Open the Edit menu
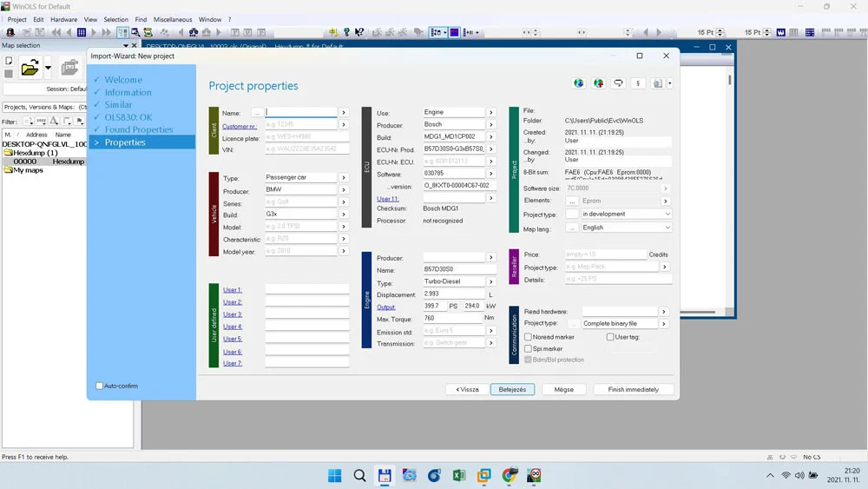868x489 pixels. [38, 19]
